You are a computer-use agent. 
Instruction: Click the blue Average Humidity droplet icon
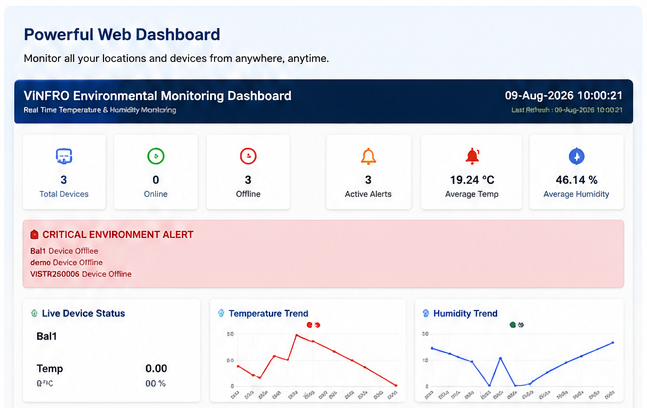point(576,156)
